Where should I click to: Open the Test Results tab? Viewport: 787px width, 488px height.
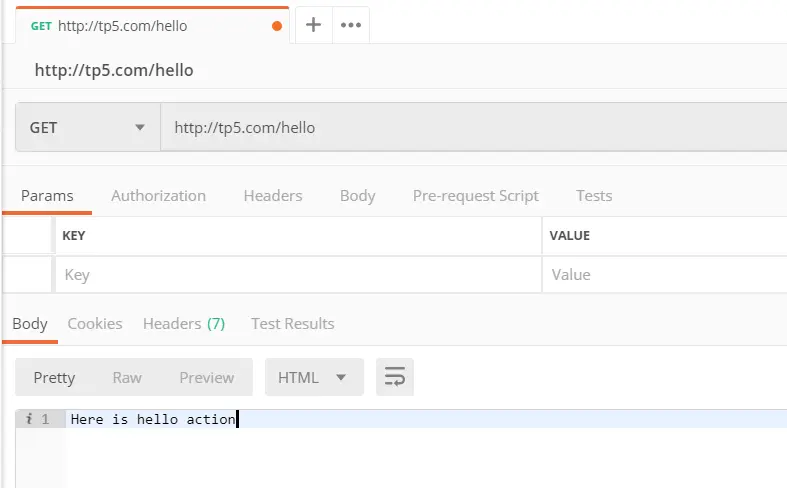click(292, 323)
